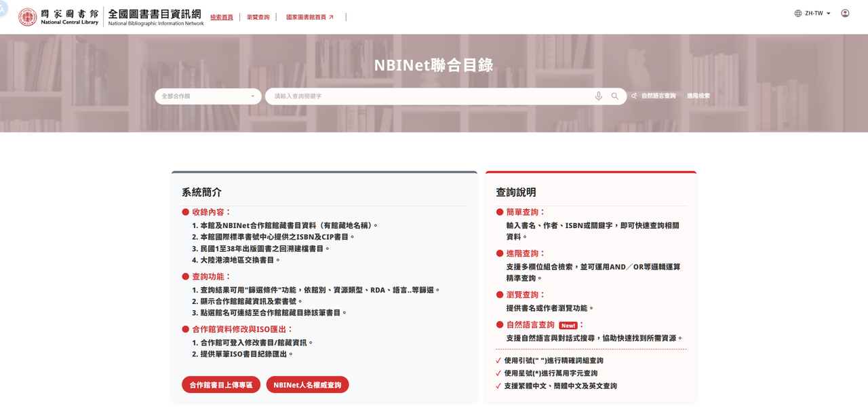Click the 簡單查詢： title
Image resolution: width=868 pixels, height=414 pixels.
pos(526,212)
